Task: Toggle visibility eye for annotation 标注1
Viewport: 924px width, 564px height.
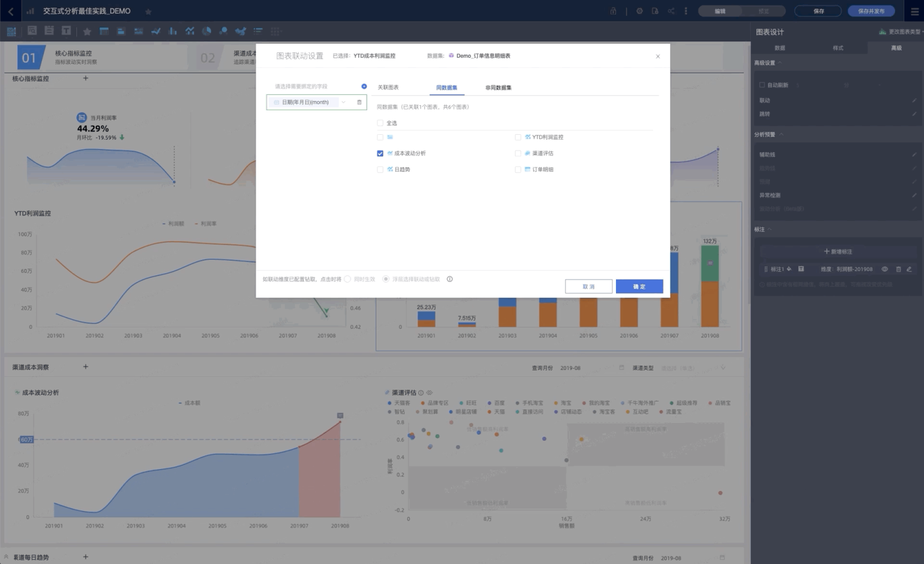Action: 885,269
